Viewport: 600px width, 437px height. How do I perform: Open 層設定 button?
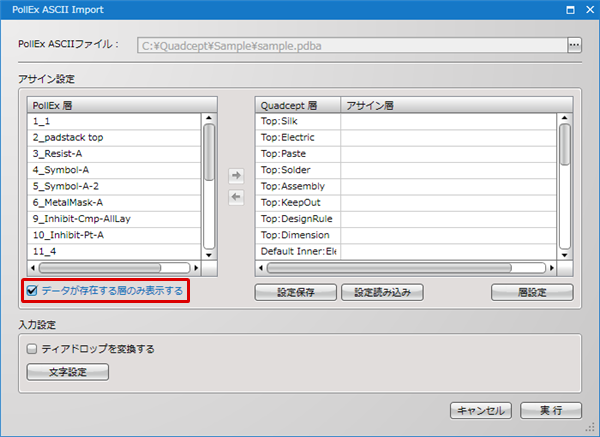(532, 292)
